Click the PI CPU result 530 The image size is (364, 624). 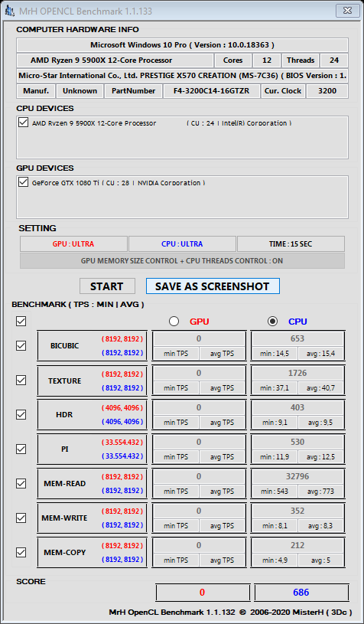click(297, 442)
